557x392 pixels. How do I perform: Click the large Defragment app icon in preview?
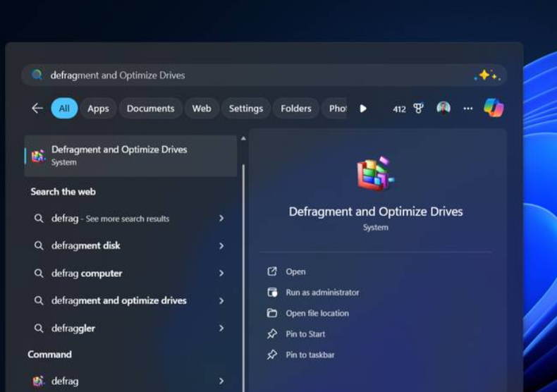click(x=375, y=174)
